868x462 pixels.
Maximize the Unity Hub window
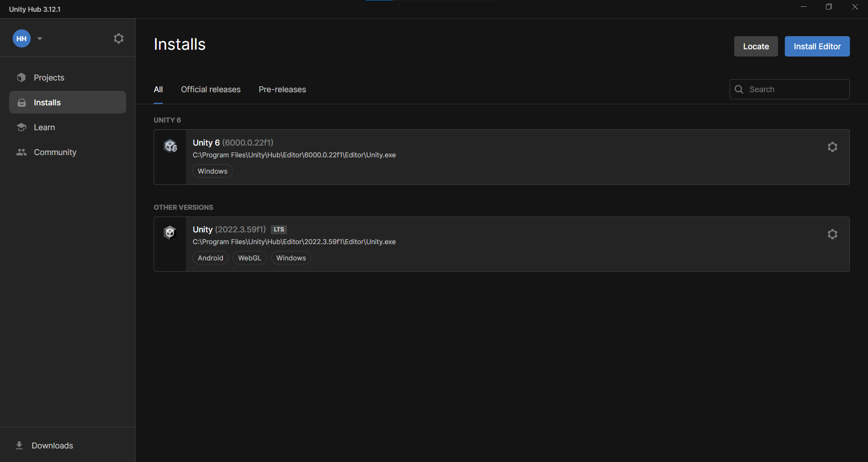(x=829, y=7)
